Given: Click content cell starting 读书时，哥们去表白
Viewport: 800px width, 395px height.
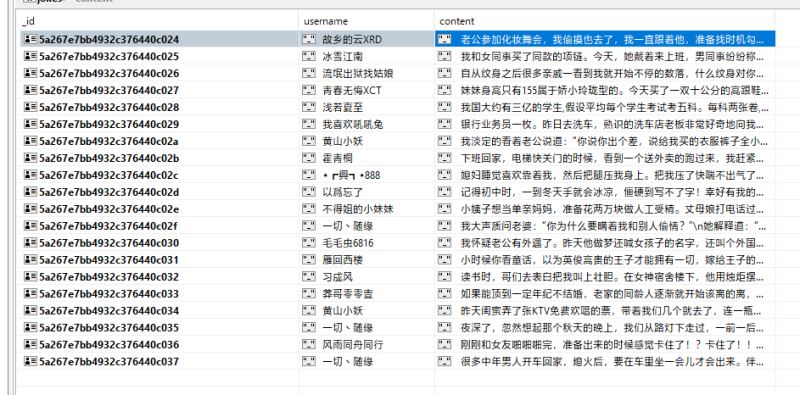Looking at the screenshot, I should pos(605,277).
